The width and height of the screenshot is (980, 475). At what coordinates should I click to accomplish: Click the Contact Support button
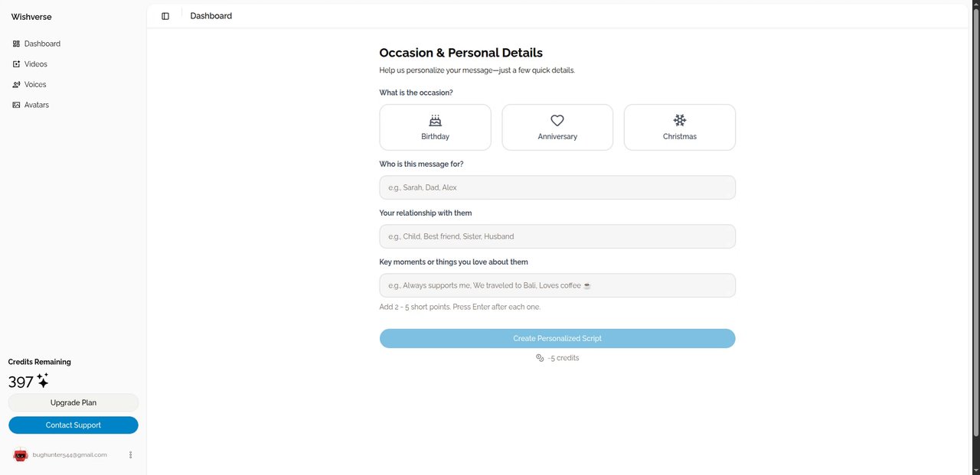(x=73, y=425)
